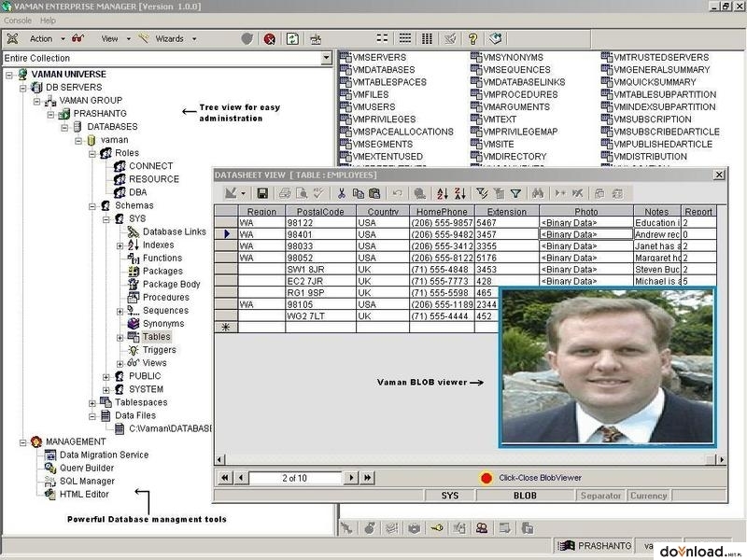The height and width of the screenshot is (560, 747).
Task: Sort ascending with the A-Z icon
Action: pyautogui.click(x=443, y=193)
